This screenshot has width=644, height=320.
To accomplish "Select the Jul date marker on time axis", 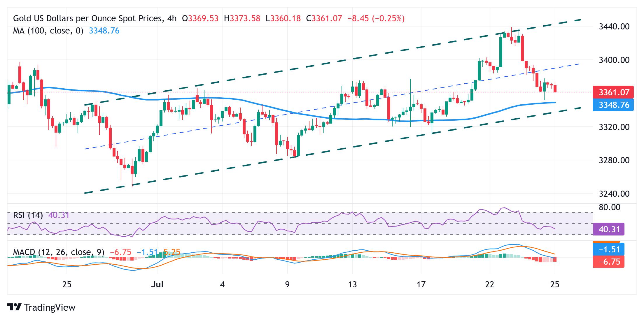I will point(157,284).
